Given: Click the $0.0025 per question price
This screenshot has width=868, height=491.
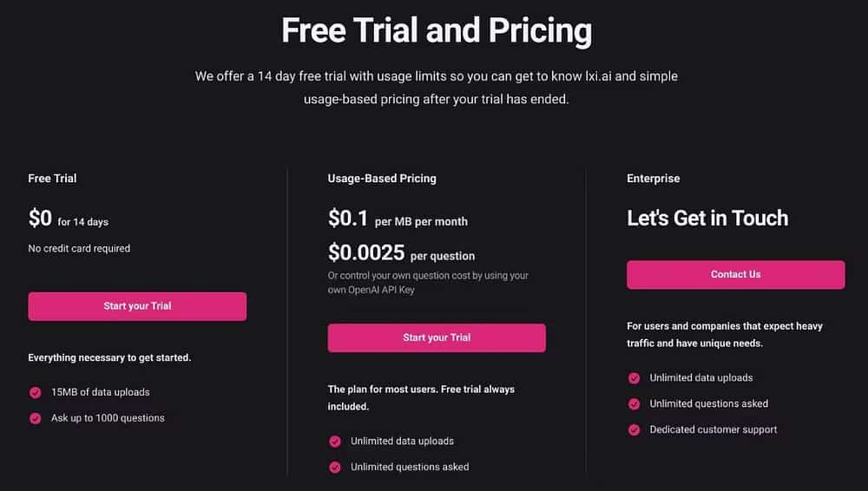Looking at the screenshot, I should coord(401,253).
